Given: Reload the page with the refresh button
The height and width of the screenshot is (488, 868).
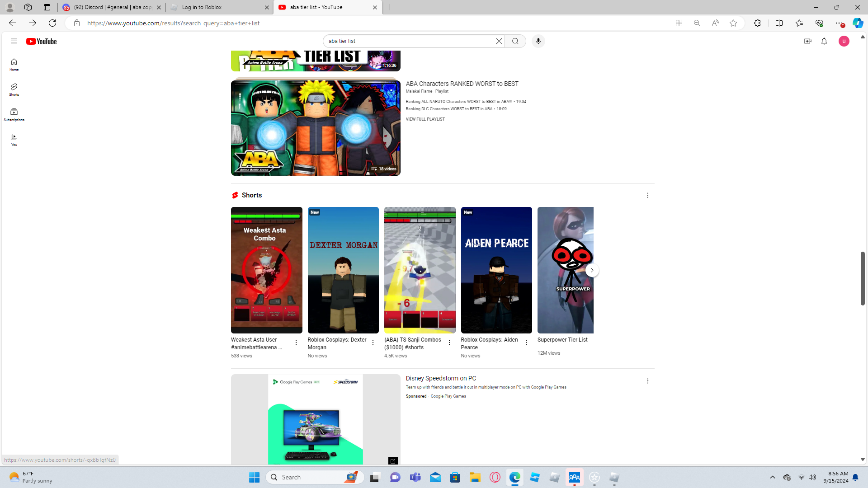Looking at the screenshot, I should coord(52,23).
